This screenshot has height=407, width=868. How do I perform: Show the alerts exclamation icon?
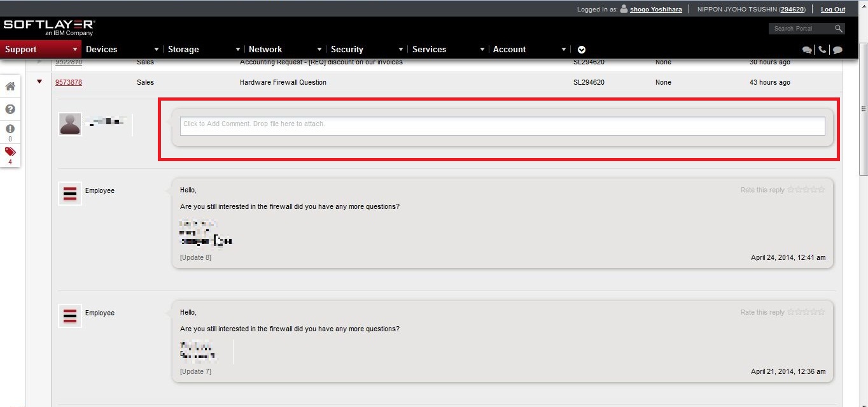pyautogui.click(x=10, y=129)
